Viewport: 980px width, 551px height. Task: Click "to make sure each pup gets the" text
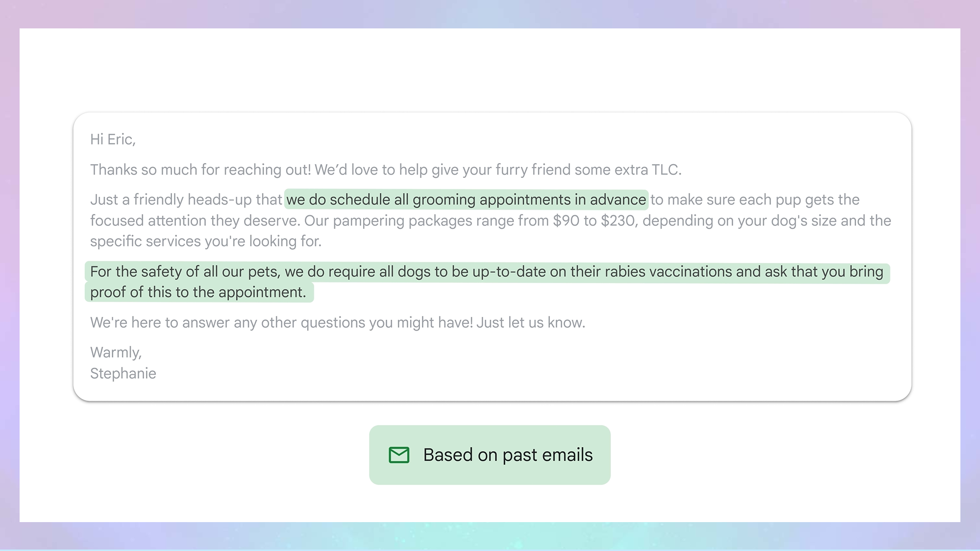point(755,200)
